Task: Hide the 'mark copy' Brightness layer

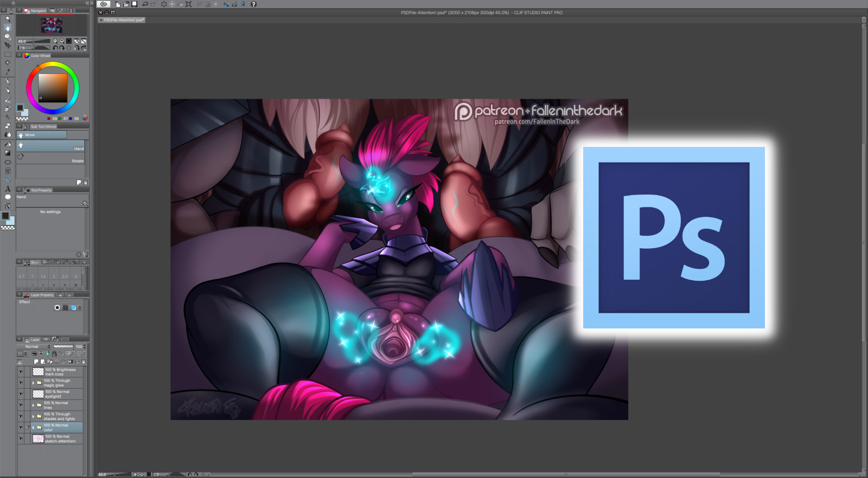Action: tap(21, 372)
